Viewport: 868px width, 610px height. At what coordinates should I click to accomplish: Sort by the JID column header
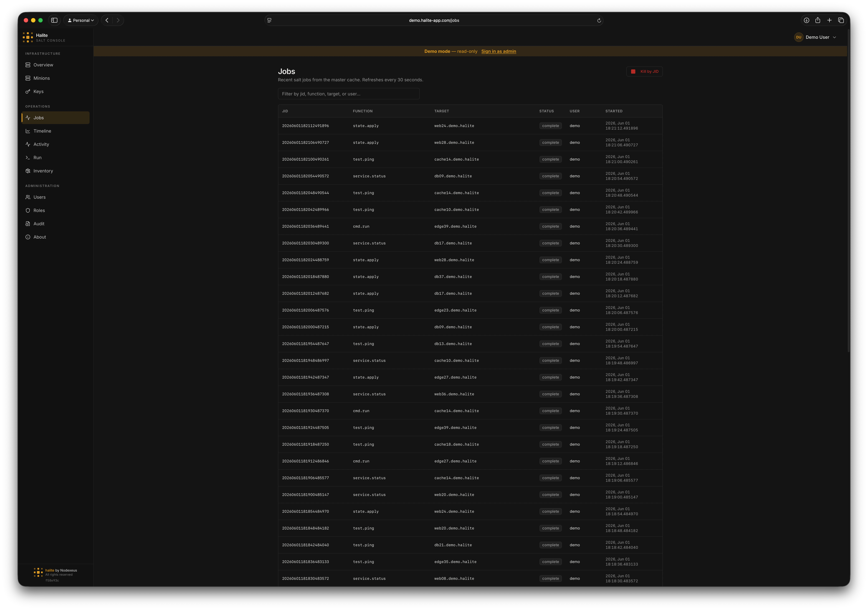(285, 111)
